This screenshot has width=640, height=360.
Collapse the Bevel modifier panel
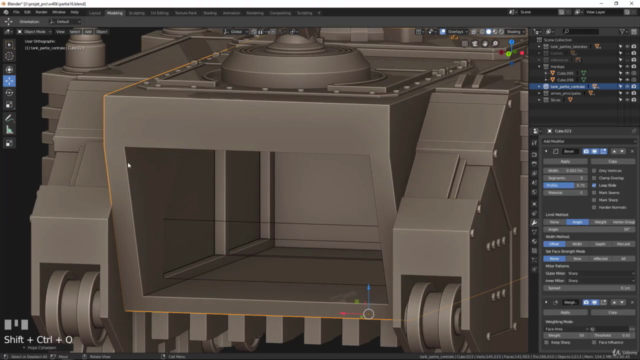coord(546,151)
